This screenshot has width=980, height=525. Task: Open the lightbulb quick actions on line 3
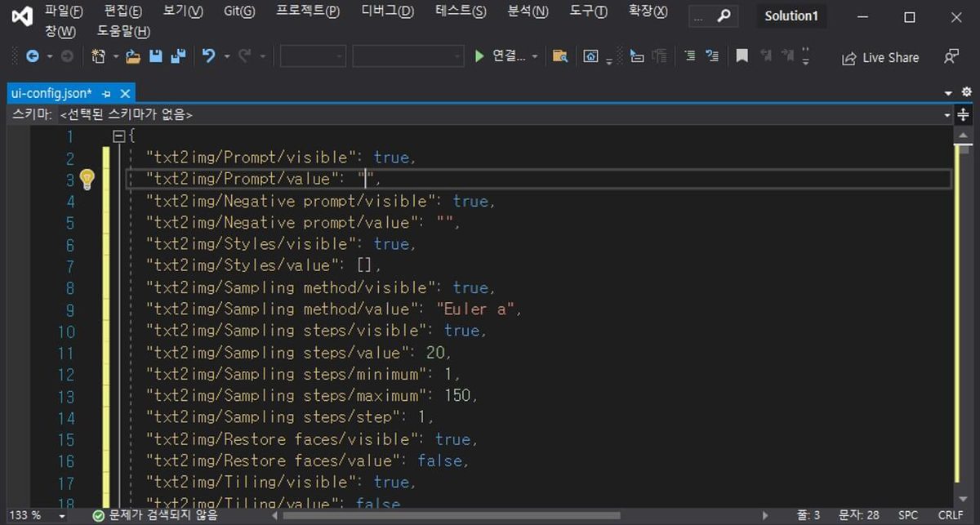tap(87, 179)
